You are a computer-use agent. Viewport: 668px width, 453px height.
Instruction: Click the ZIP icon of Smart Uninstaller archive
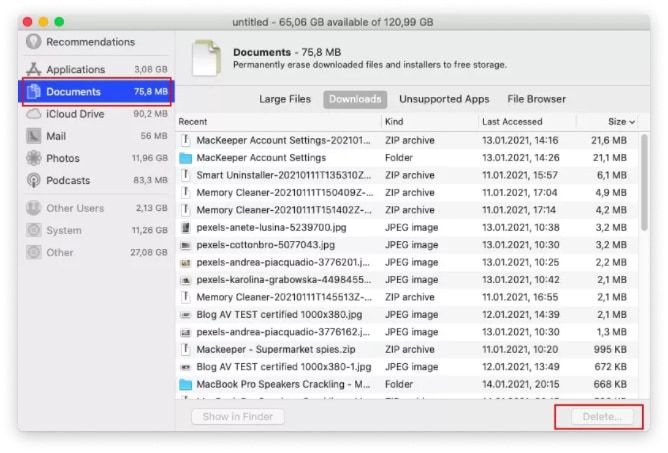point(185,175)
